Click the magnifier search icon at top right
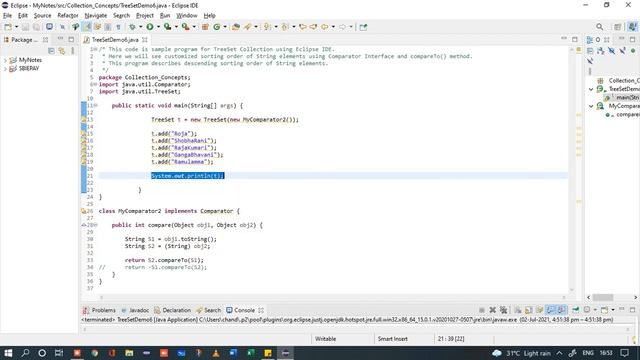This screenshot has width=640, height=360. pyautogui.click(x=600, y=27)
